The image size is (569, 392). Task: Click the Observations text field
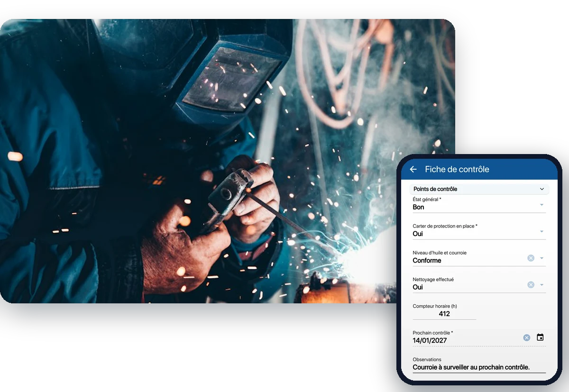[x=479, y=367]
